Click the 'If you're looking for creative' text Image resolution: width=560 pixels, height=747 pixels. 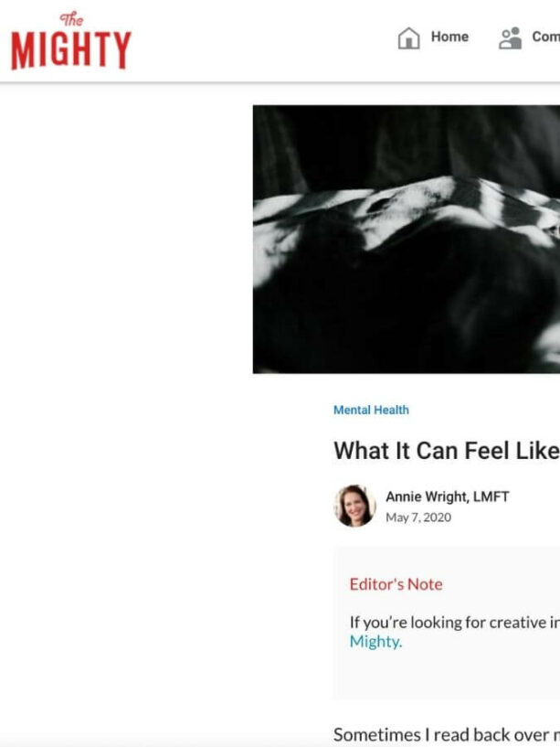click(454, 622)
